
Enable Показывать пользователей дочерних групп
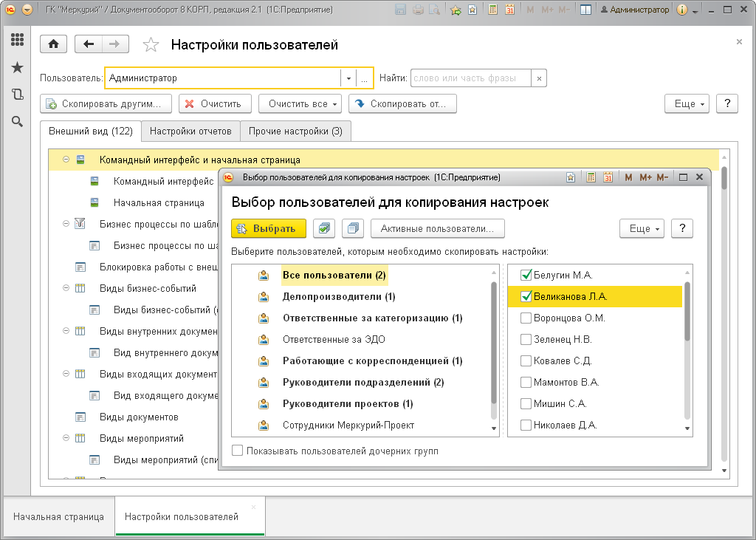click(237, 451)
